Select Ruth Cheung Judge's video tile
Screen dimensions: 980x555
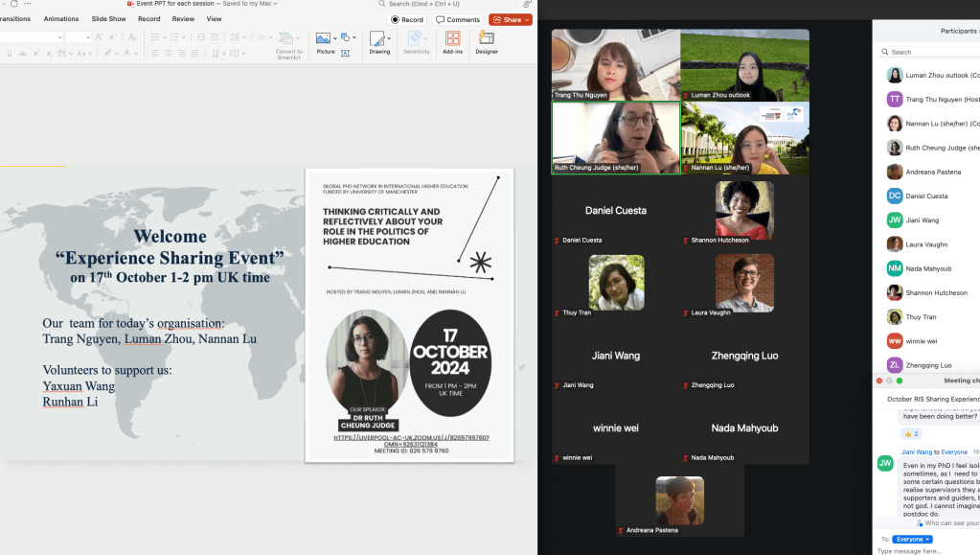(x=615, y=137)
